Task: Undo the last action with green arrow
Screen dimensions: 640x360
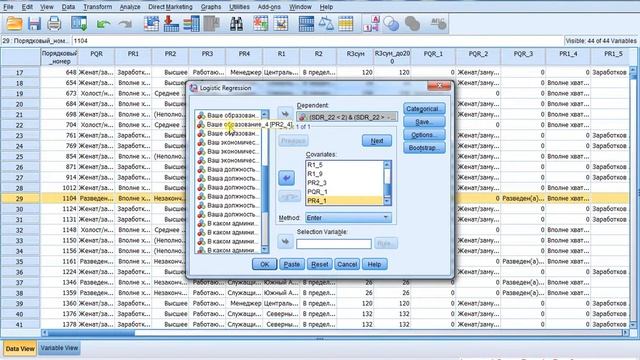Action: click(x=103, y=24)
